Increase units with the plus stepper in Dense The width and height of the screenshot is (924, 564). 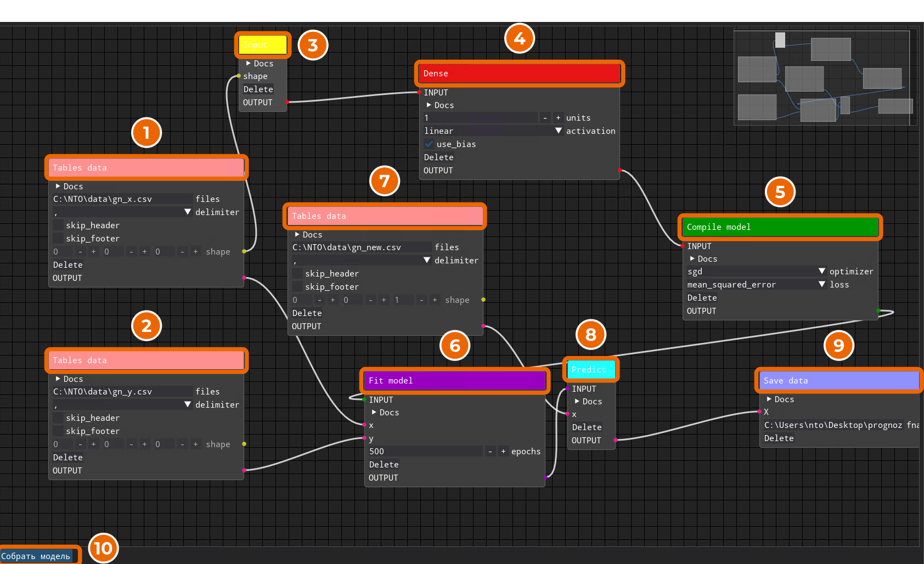point(558,118)
